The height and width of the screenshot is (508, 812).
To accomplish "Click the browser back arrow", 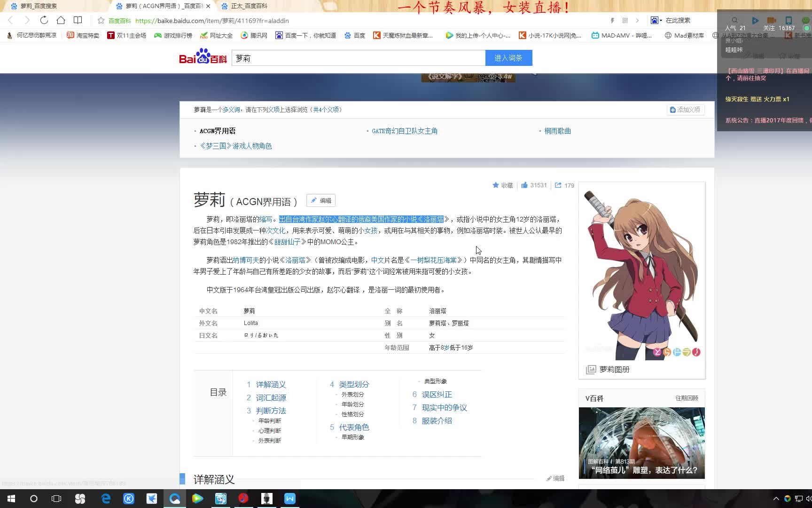I will [x=10, y=20].
